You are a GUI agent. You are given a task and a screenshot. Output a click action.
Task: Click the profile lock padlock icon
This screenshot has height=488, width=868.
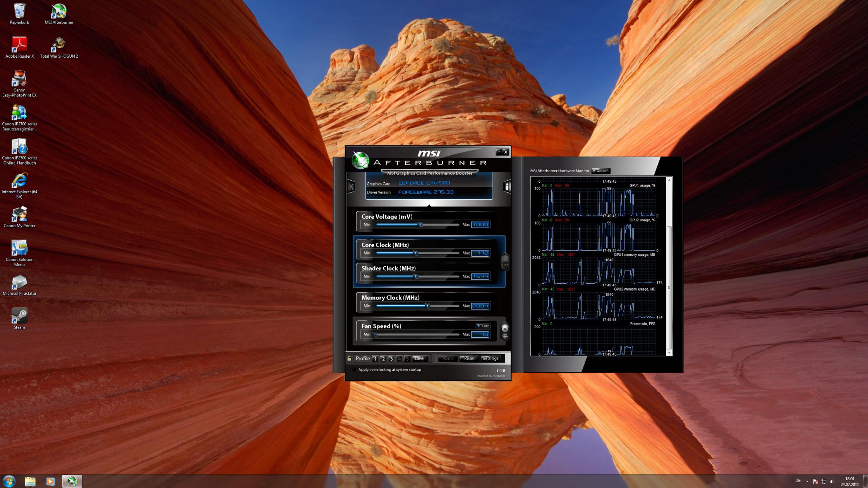coord(349,358)
